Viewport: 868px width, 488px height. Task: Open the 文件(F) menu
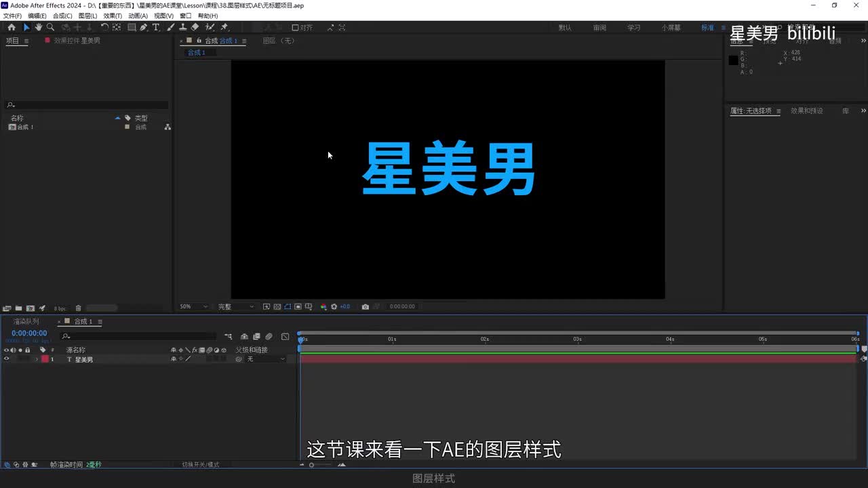click(12, 16)
